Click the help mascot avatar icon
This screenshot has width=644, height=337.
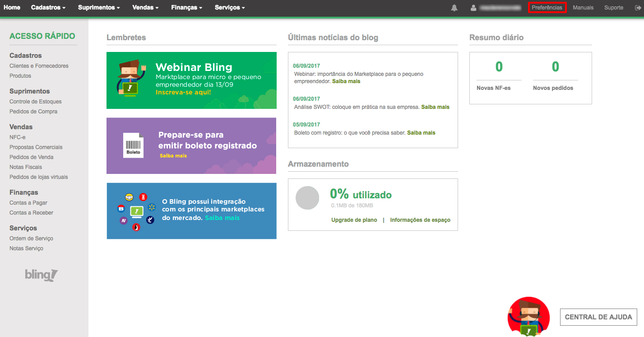point(528,317)
